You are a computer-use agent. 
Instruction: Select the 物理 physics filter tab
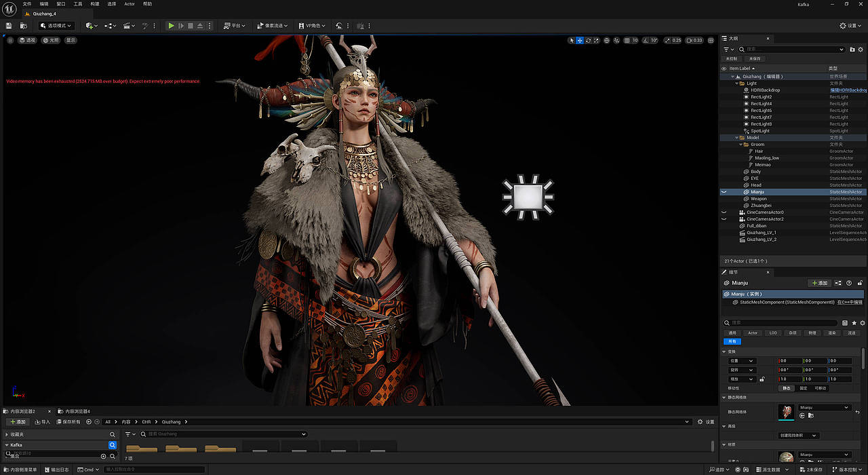812,332
